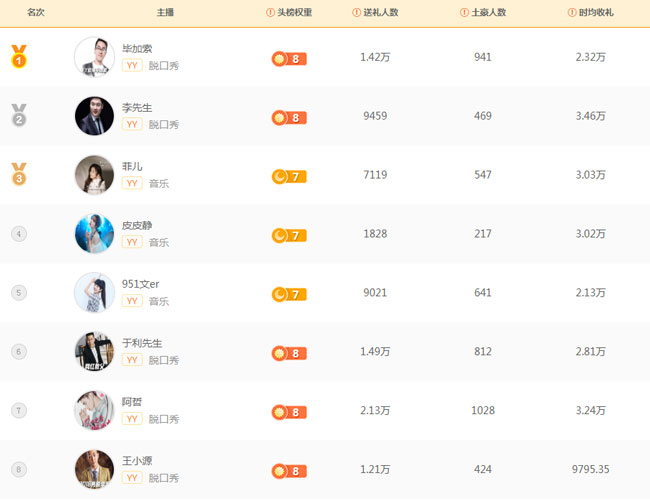Image resolution: width=650 pixels, height=500 pixels.
Task: Click info icon beside 送礼人数 header
Action: point(357,12)
